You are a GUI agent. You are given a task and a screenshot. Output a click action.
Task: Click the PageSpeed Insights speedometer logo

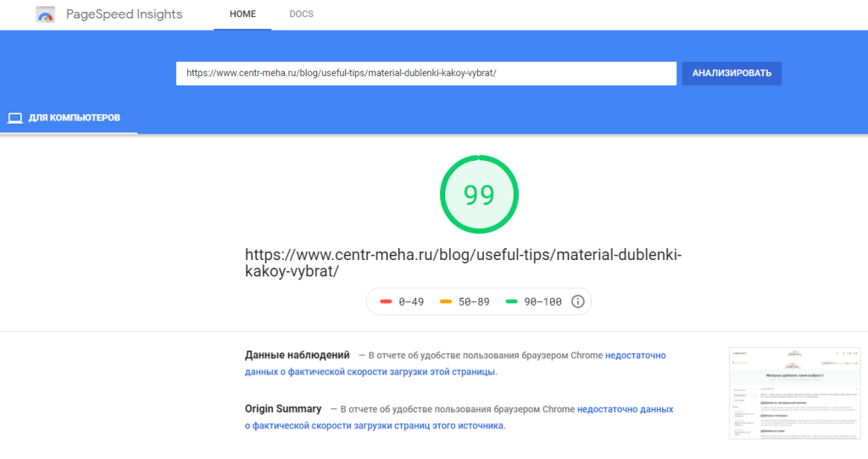45,14
